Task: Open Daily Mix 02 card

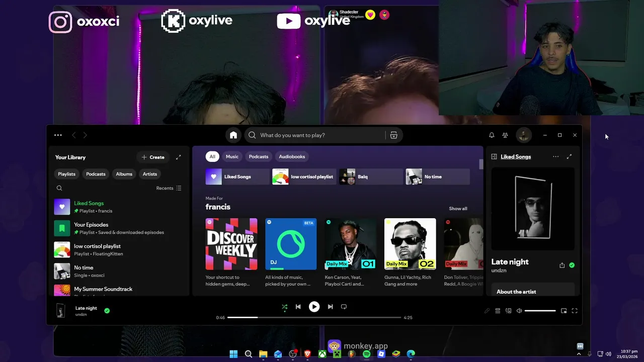Action: (x=410, y=252)
